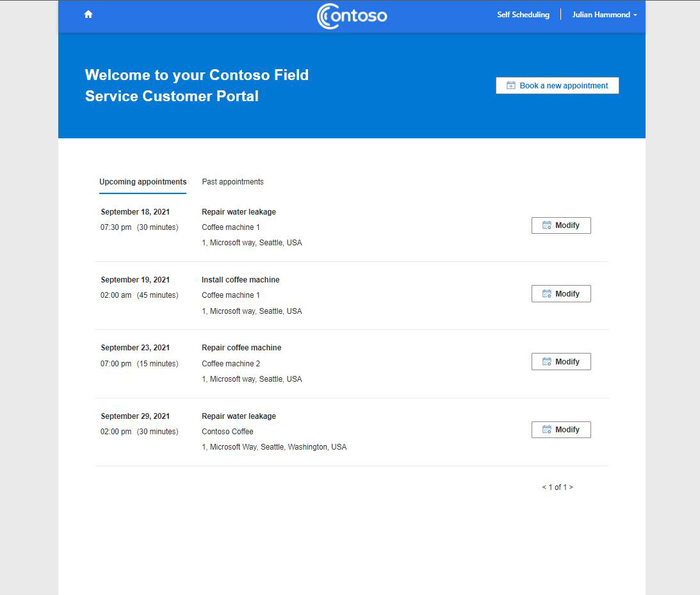700x595 pixels.
Task: Modify the Repair coffee machine appointment
Action: click(x=561, y=362)
